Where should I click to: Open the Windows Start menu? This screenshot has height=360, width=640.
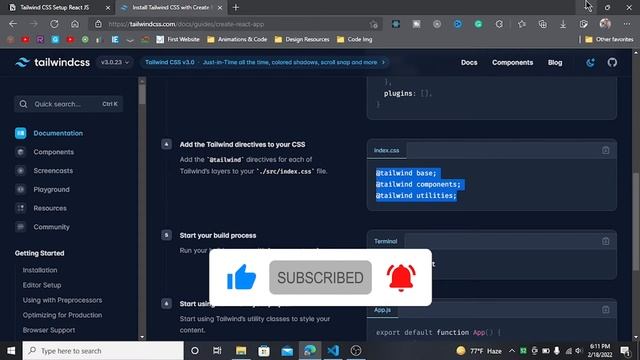point(11,351)
